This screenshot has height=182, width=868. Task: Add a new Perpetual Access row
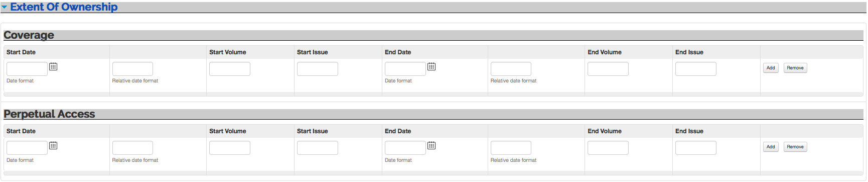(771, 147)
